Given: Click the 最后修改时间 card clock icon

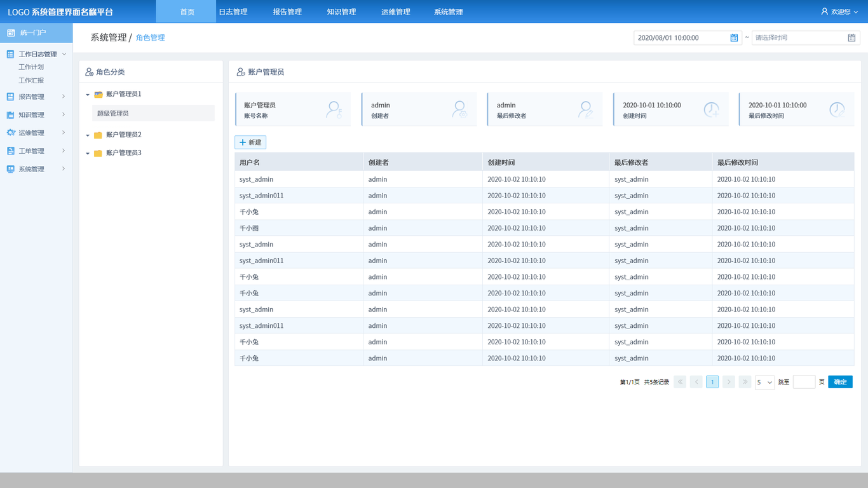Looking at the screenshot, I should [837, 109].
